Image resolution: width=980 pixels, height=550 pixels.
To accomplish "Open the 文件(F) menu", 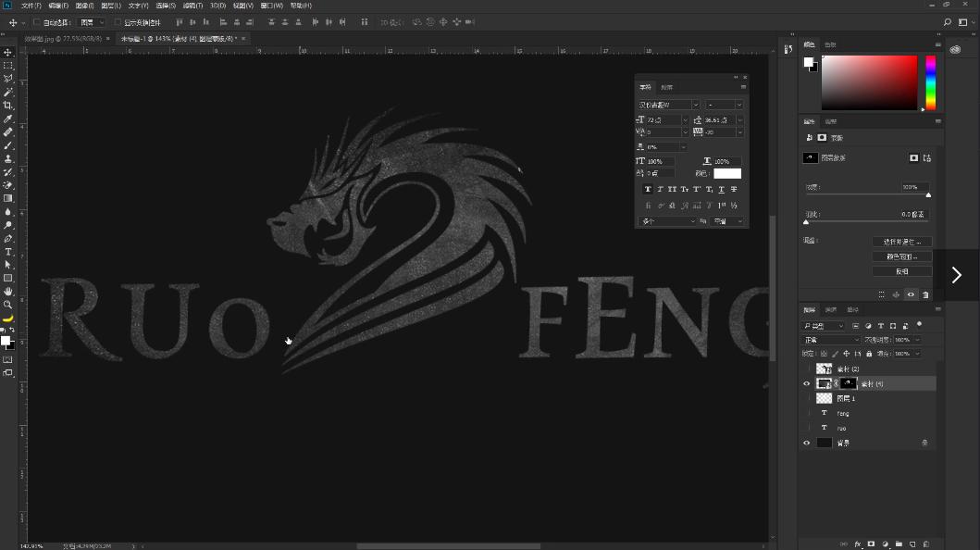I will click(31, 6).
